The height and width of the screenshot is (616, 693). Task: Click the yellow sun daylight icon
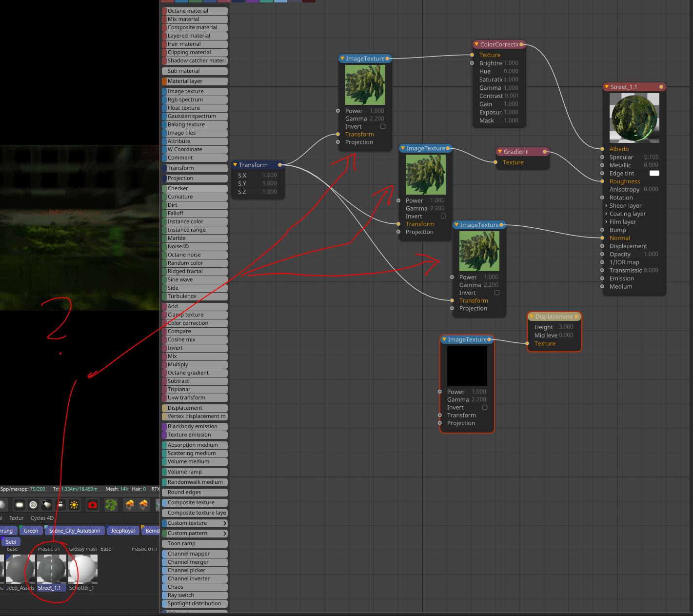[x=74, y=505]
